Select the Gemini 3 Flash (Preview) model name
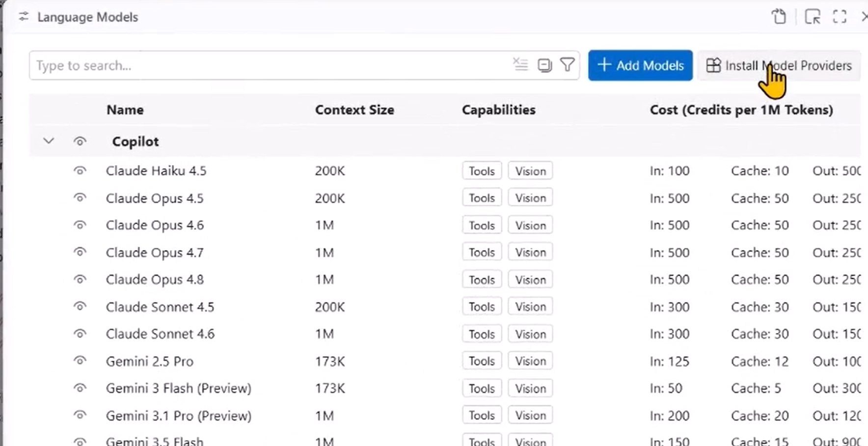 [179, 389]
